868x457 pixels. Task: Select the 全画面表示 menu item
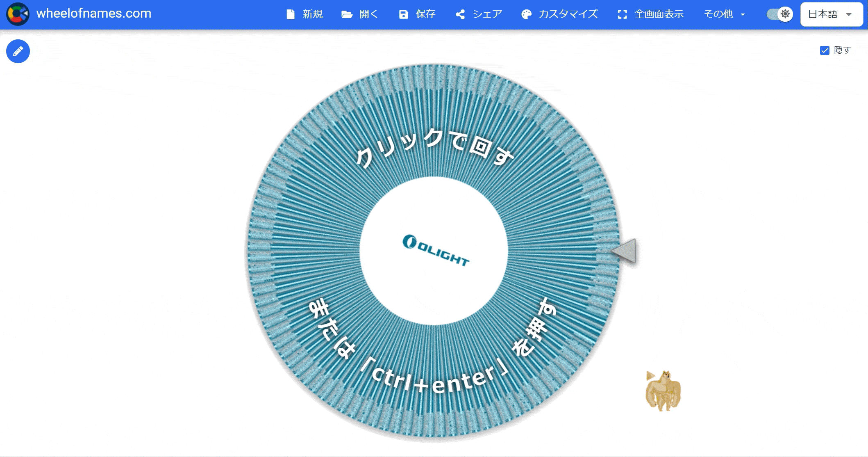[x=659, y=14]
